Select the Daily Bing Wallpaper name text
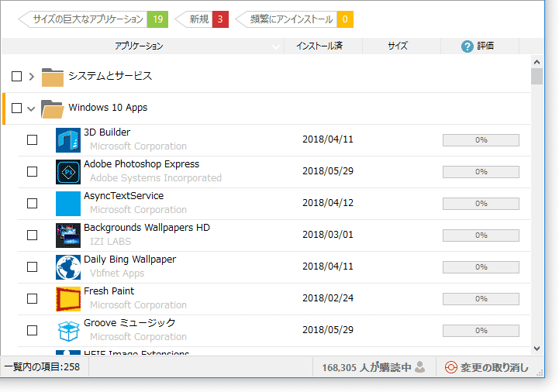Screen dimensions: 559x392 click(x=129, y=260)
